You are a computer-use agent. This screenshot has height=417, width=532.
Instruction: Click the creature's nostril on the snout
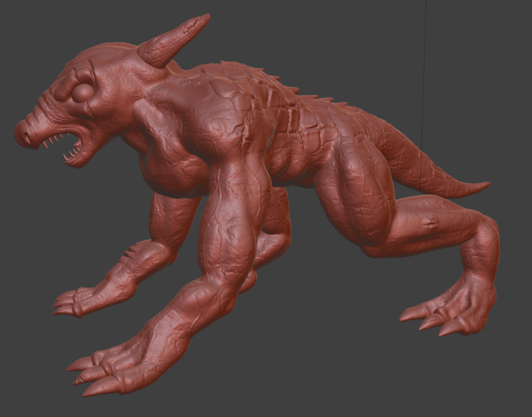[x=26, y=137]
